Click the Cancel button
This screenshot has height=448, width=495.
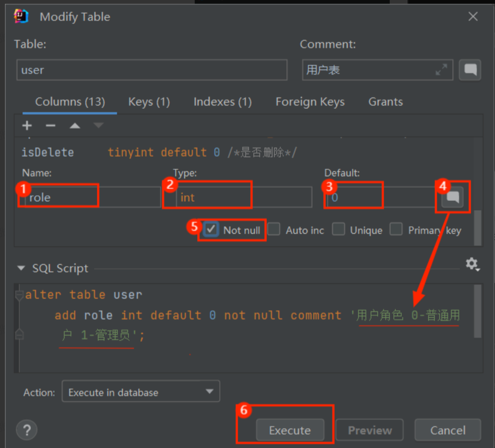click(447, 430)
